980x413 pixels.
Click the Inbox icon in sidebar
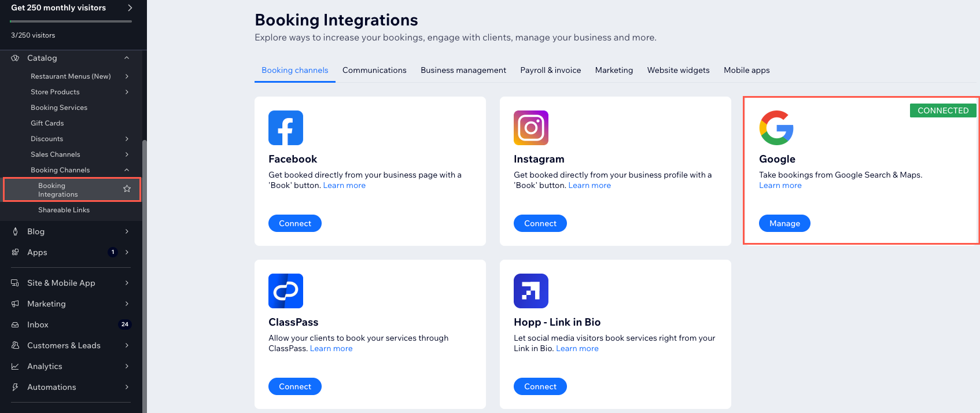click(16, 325)
